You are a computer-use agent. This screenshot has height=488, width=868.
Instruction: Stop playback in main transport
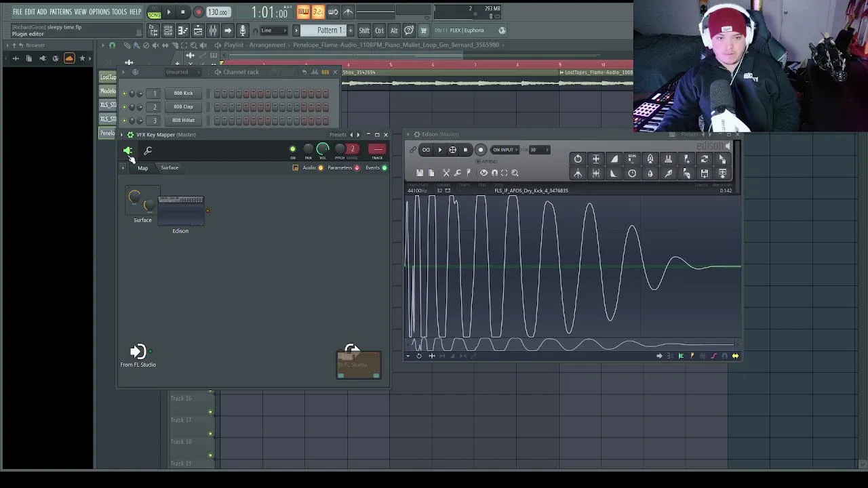click(x=182, y=12)
